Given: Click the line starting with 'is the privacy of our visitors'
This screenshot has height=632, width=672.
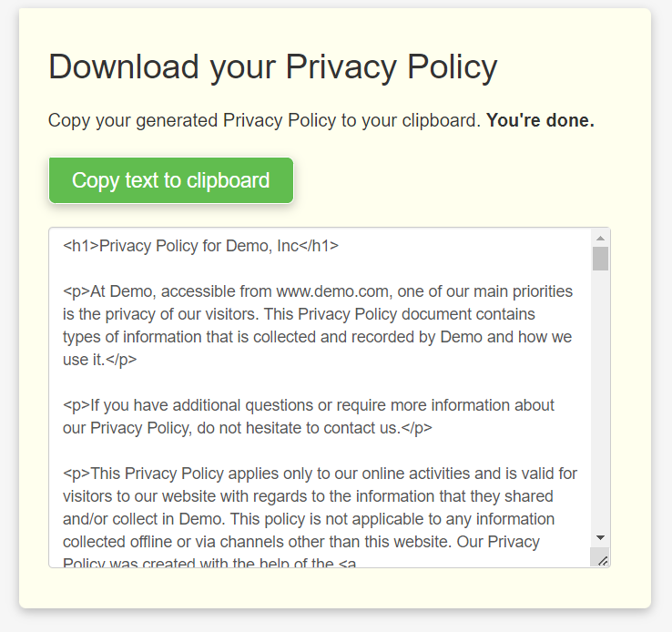Looking at the screenshot, I should pos(299,314).
